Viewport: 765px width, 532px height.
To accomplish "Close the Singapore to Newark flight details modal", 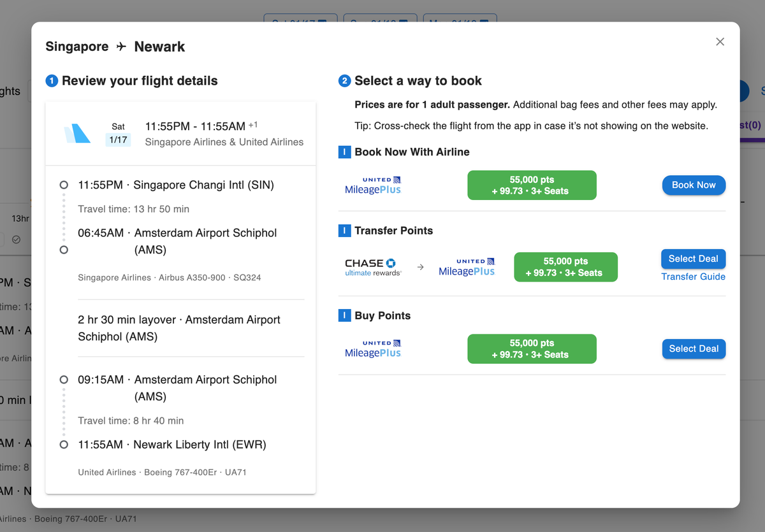I will point(720,41).
